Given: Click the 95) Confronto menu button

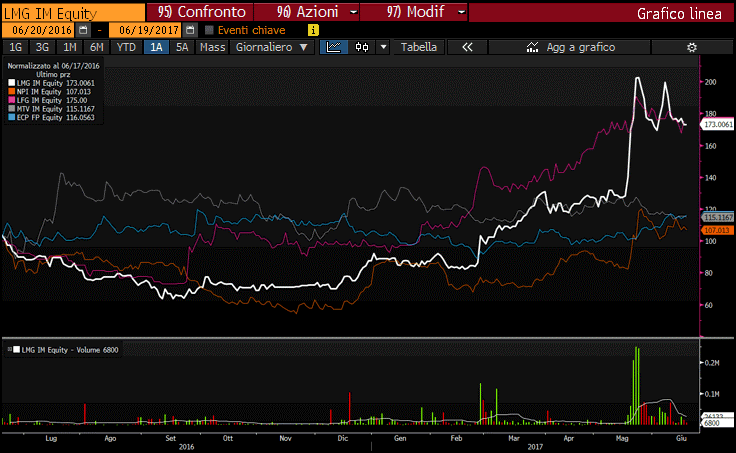Looking at the screenshot, I should [200, 12].
